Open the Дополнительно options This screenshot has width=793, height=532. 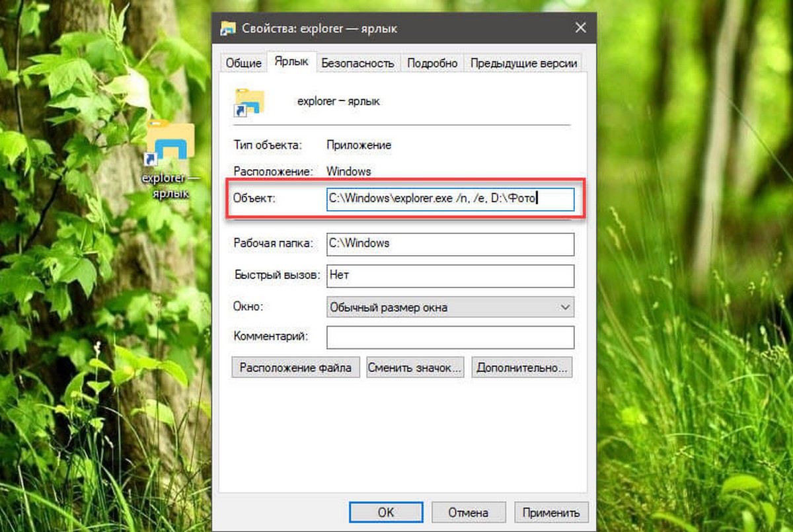[522, 367]
